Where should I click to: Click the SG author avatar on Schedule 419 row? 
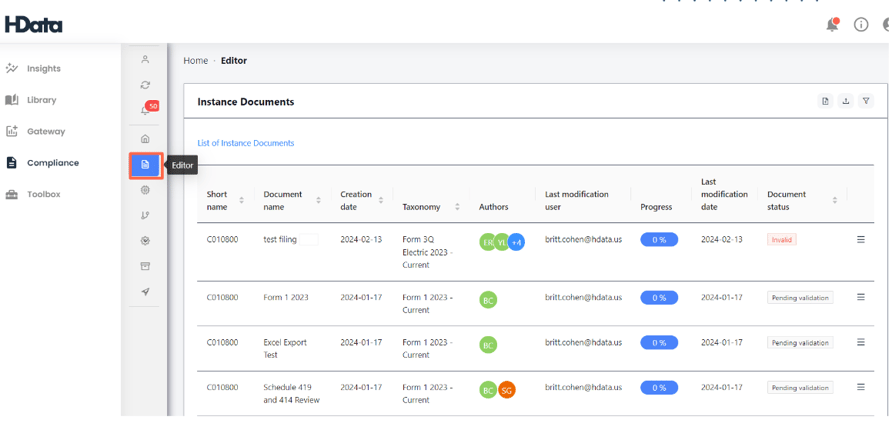click(507, 390)
